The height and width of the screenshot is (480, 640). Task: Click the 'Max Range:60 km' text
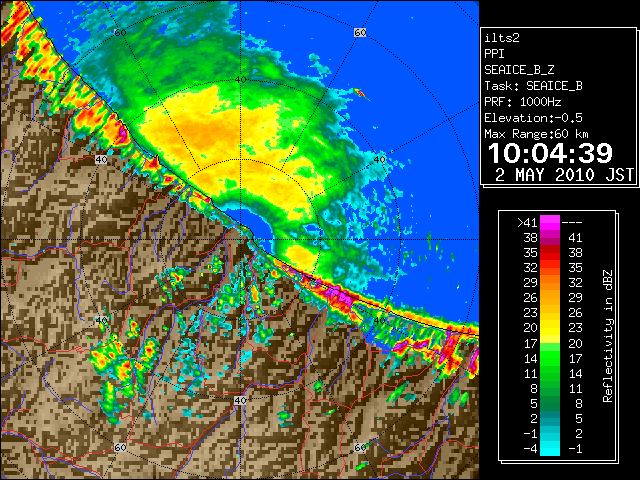pyautogui.click(x=536, y=134)
